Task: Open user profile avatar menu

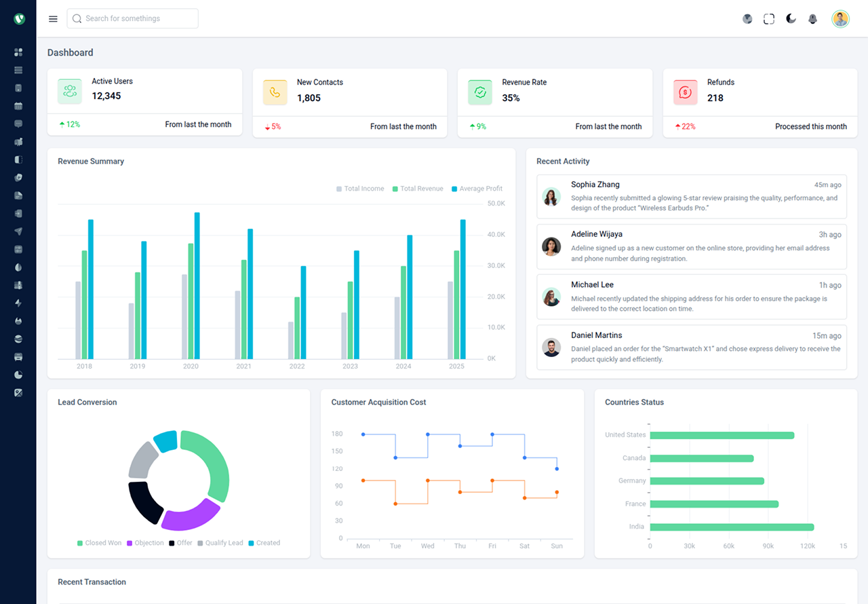Action: pos(840,19)
